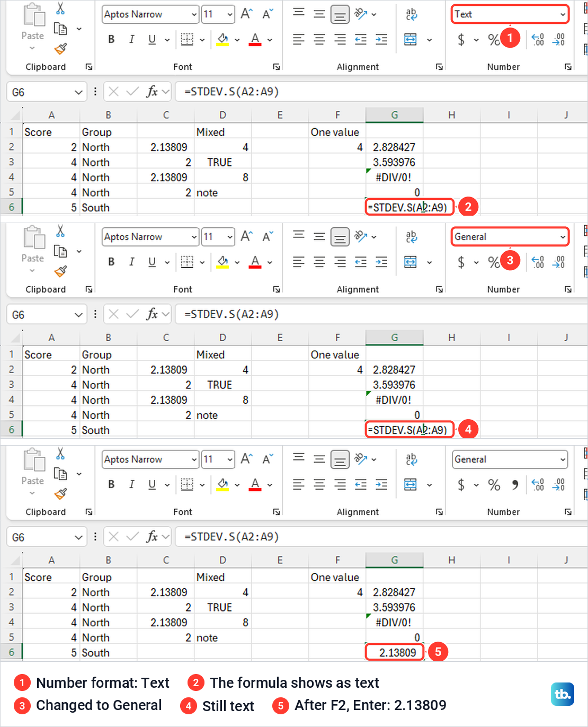Open the Clipboard dialog launcher in the top ribbon

[89, 67]
